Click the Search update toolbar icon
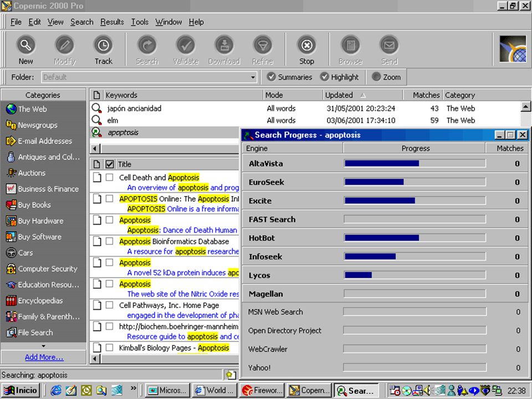Viewport: 532px width, 399px height. (x=147, y=50)
